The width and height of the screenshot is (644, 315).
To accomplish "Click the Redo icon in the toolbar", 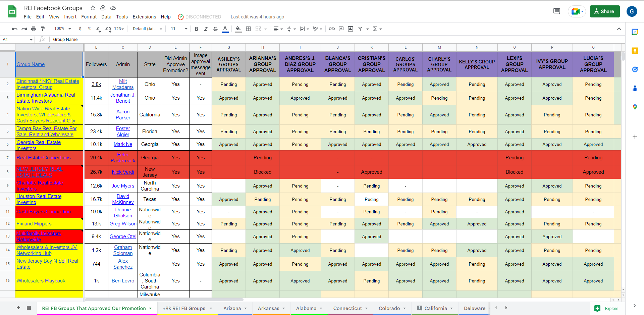I will 24,29.
